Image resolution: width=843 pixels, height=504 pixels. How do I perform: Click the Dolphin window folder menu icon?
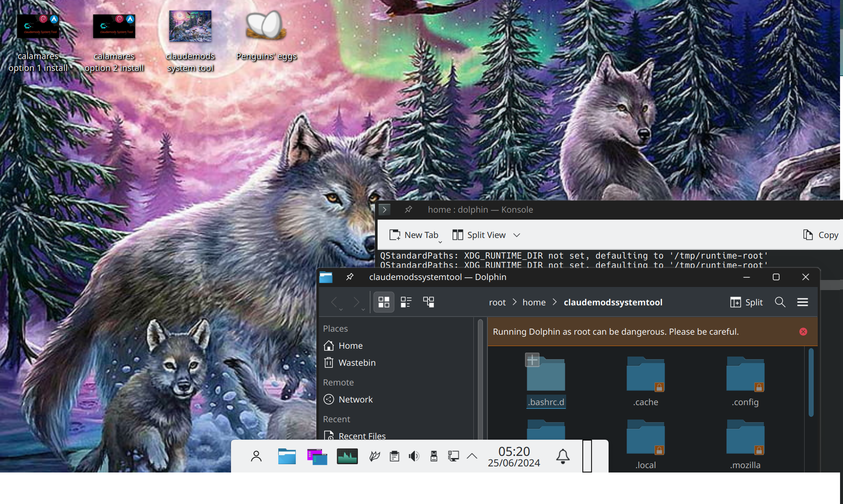[x=326, y=277]
